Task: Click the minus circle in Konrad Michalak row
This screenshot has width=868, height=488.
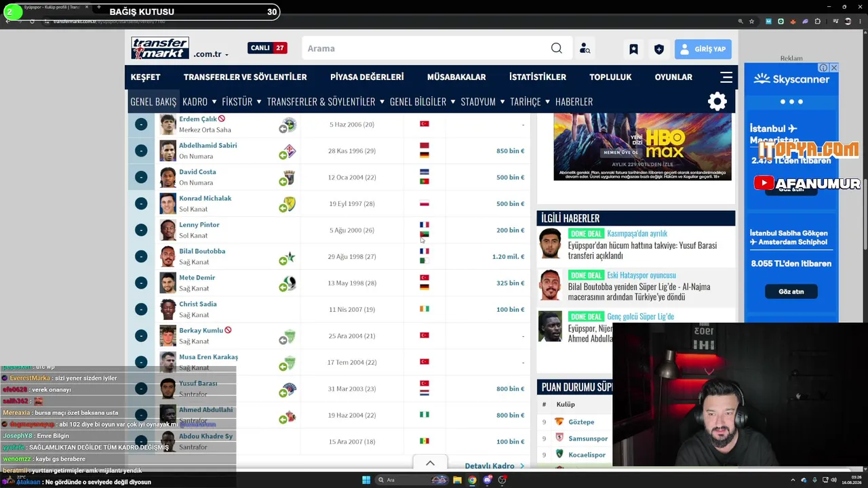Action: (141, 203)
